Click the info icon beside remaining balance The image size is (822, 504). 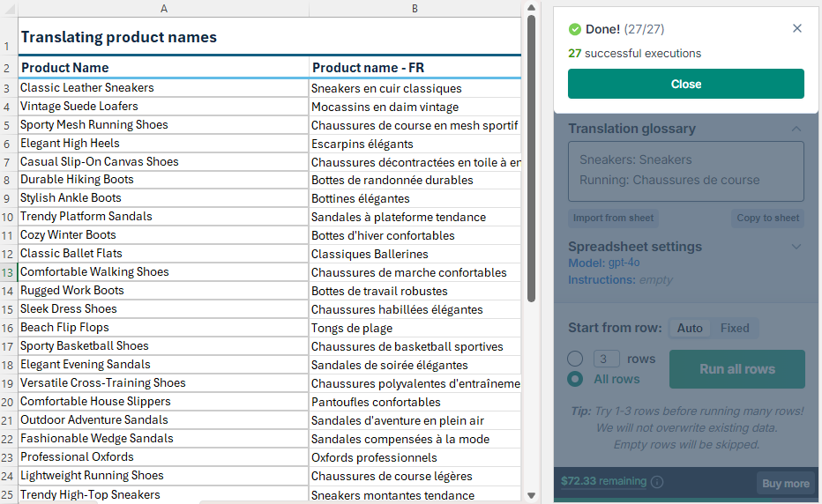[x=657, y=482]
